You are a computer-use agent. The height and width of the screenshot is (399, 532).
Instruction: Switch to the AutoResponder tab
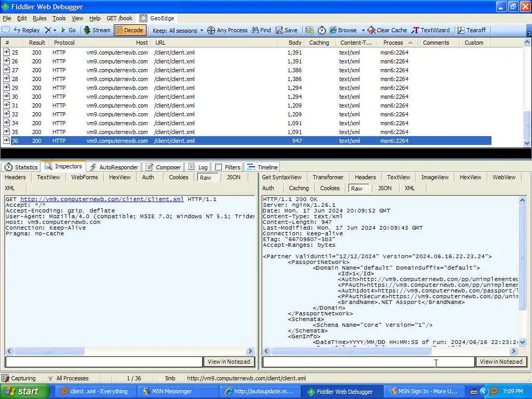114,167
